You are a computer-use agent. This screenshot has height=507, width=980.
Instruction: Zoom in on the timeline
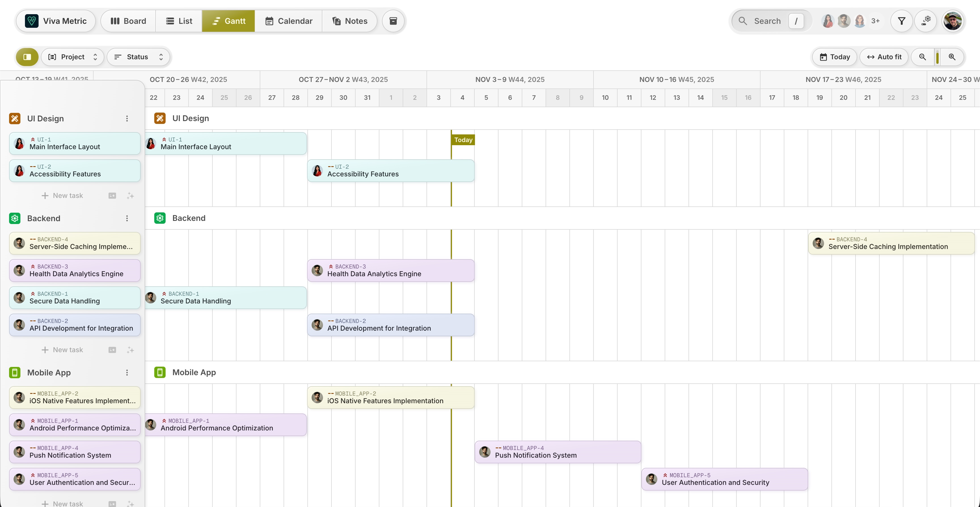(952, 57)
